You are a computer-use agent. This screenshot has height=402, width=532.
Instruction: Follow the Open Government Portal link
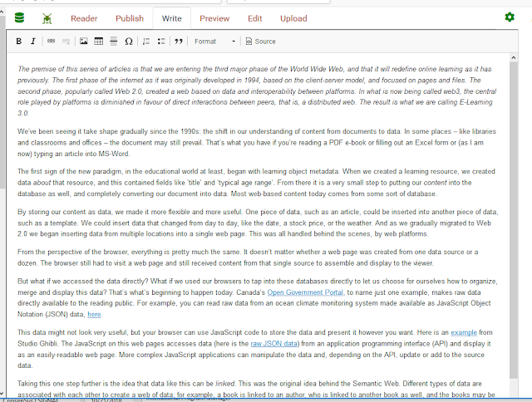(x=305, y=292)
